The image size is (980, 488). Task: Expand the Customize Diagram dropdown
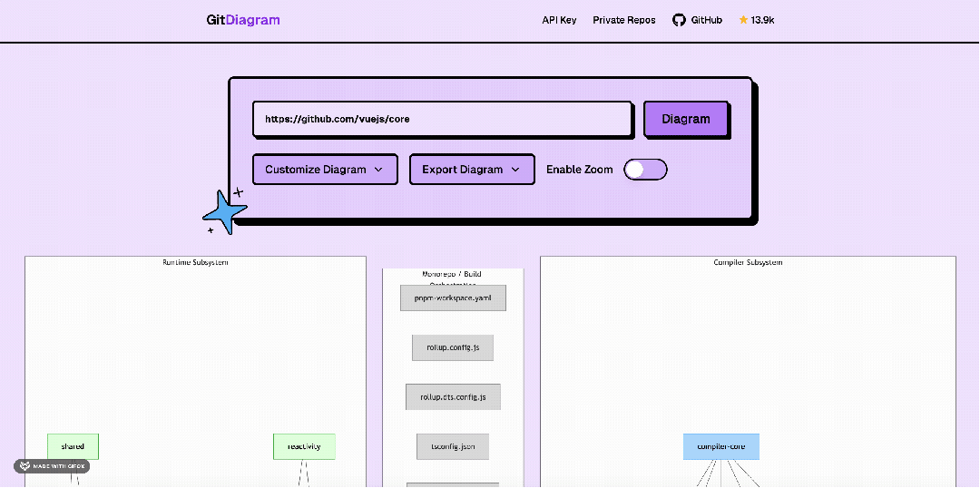coord(324,170)
